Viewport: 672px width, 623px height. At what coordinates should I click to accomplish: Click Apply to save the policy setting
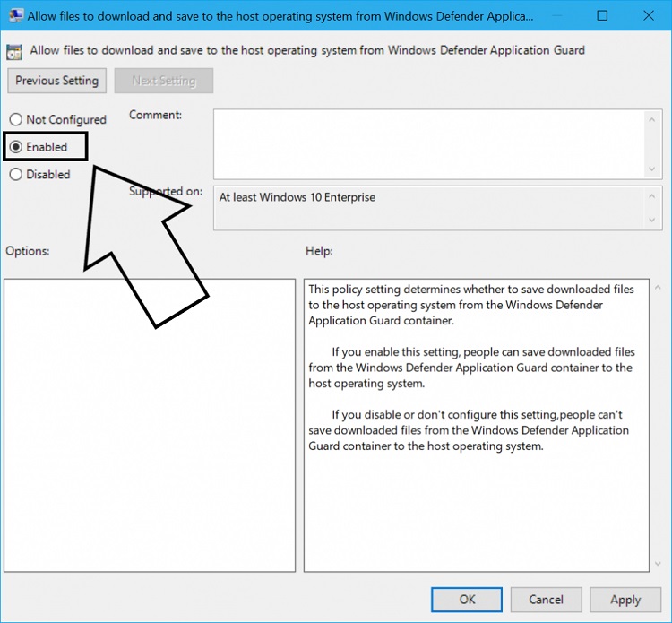point(625,600)
